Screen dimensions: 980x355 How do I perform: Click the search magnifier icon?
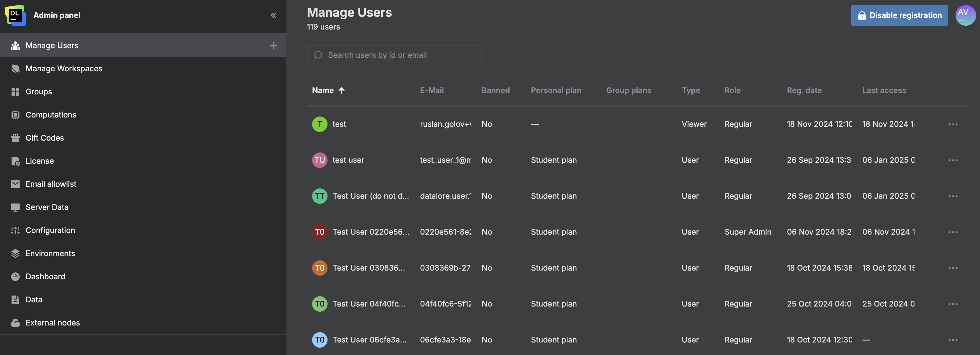click(318, 55)
